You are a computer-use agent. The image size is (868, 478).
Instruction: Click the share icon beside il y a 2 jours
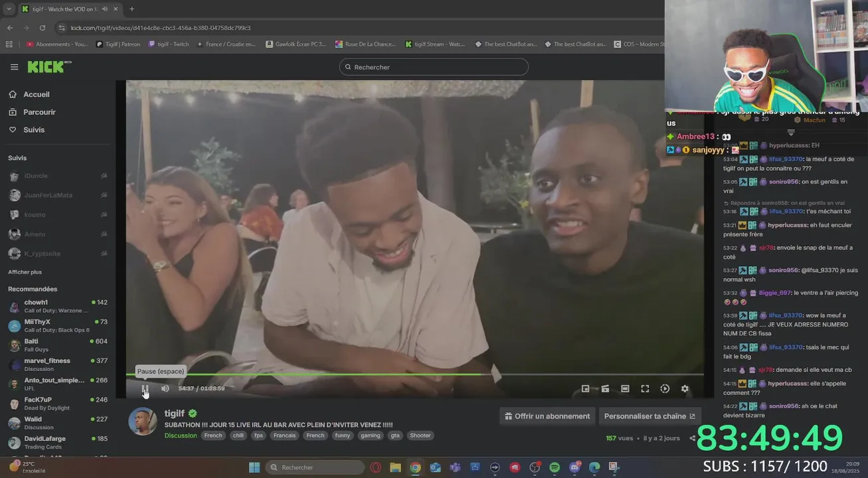[x=692, y=438]
